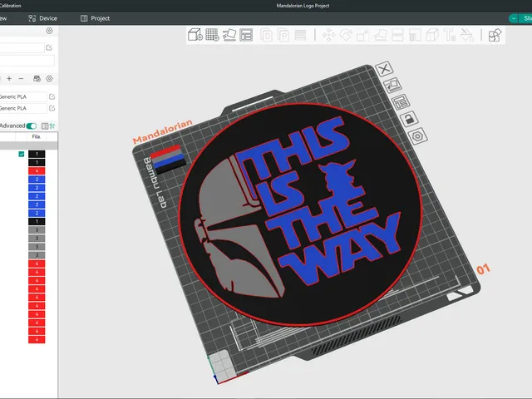Screen dimensions: 532x399
Task: Uncheck the teal checkbox in object list
Action: click(x=22, y=154)
